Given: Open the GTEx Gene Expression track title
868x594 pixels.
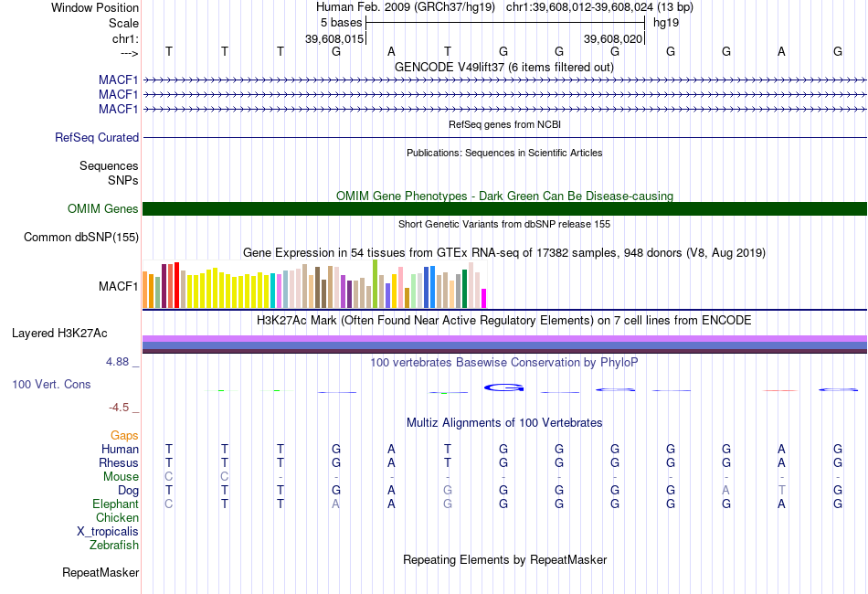Looking at the screenshot, I should [x=504, y=253].
